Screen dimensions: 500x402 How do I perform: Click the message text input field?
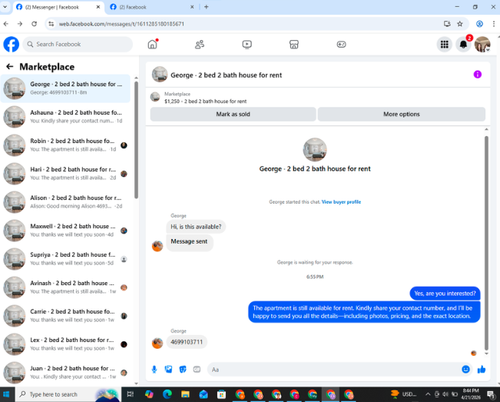click(333, 369)
